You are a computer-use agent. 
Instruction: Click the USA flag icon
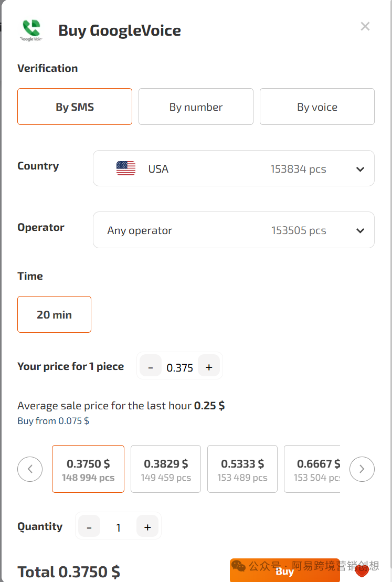(126, 168)
